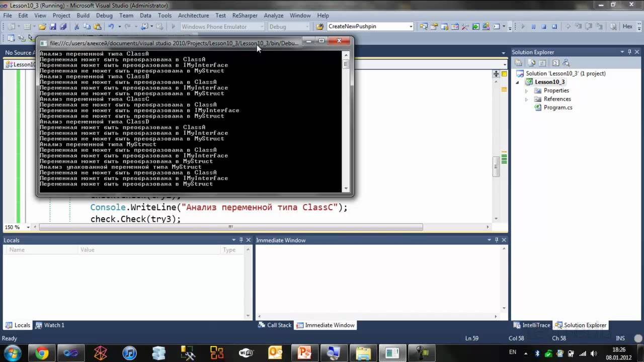This screenshot has height=362, width=644.
Task: Expand the References node in Solution Explorer
Action: pos(527,100)
